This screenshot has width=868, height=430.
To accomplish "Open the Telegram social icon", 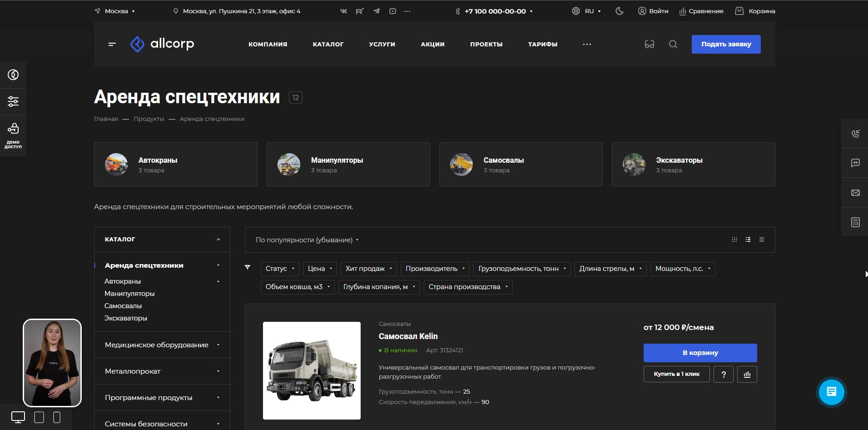I will tap(377, 11).
